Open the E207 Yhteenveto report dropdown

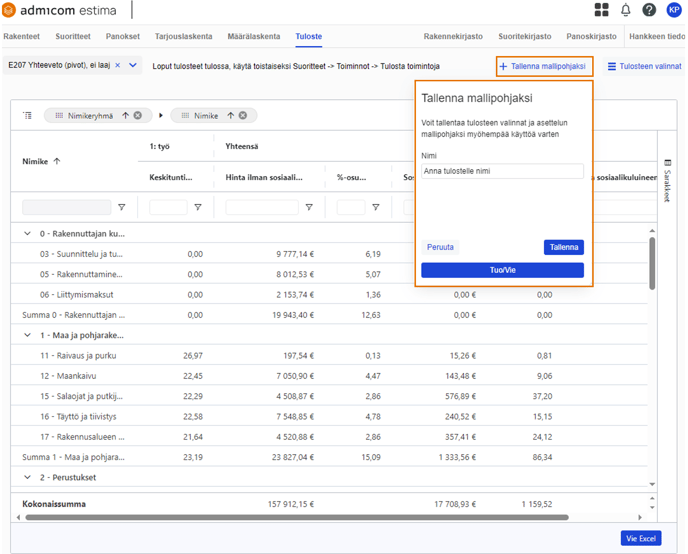click(x=133, y=65)
